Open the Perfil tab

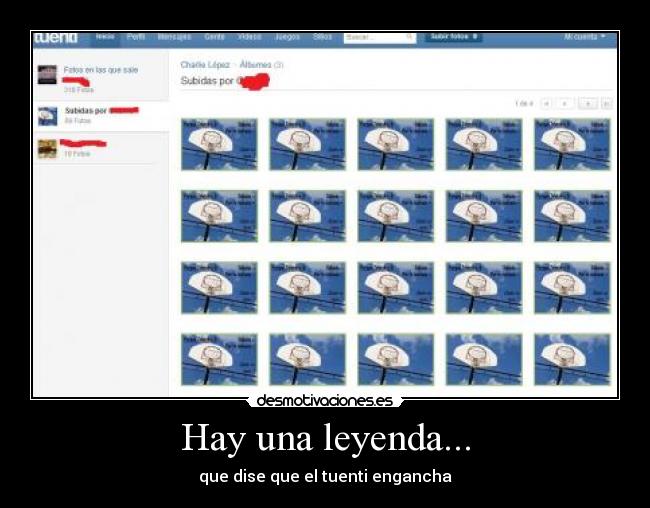[136, 37]
